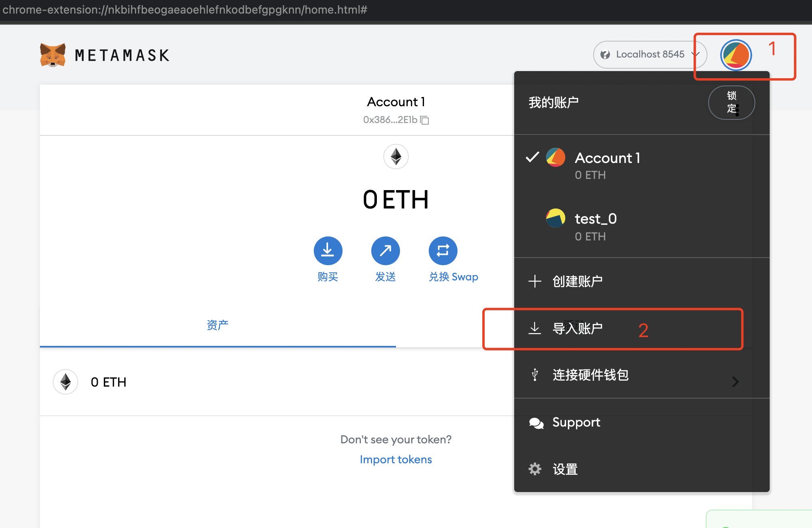
Task: Click the globe icon in network selector
Action: [605, 54]
